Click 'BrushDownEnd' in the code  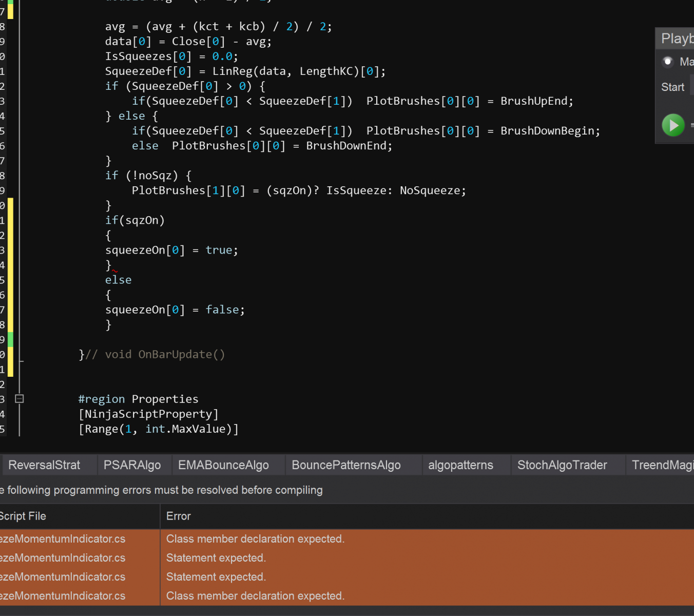click(346, 146)
